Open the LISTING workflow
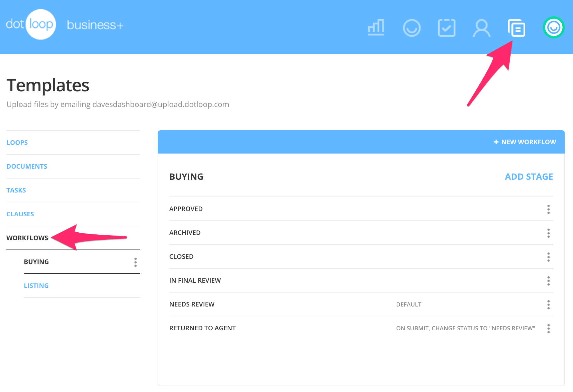The height and width of the screenshot is (392, 573). point(36,285)
